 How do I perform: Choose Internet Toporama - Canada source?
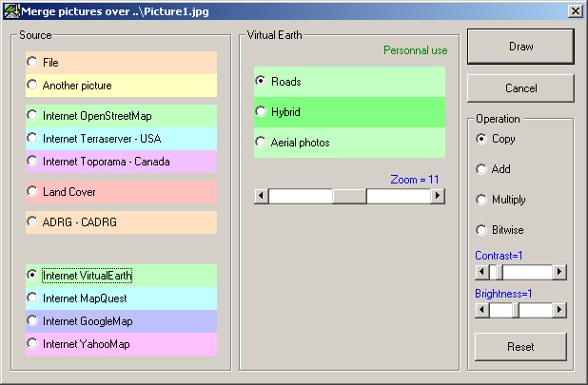pyautogui.click(x=121, y=162)
